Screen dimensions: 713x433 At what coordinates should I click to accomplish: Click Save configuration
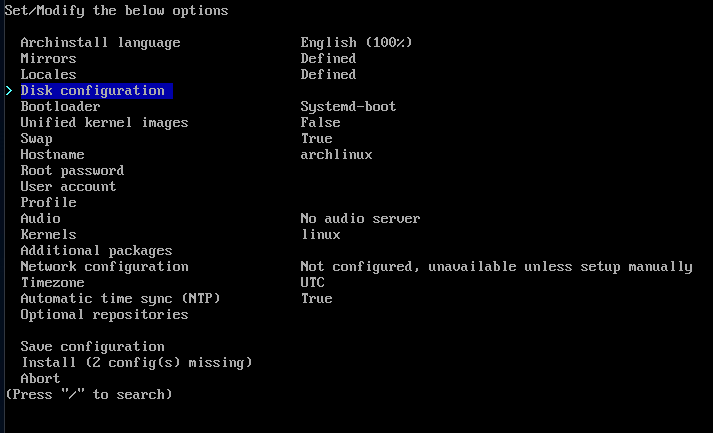(93, 347)
